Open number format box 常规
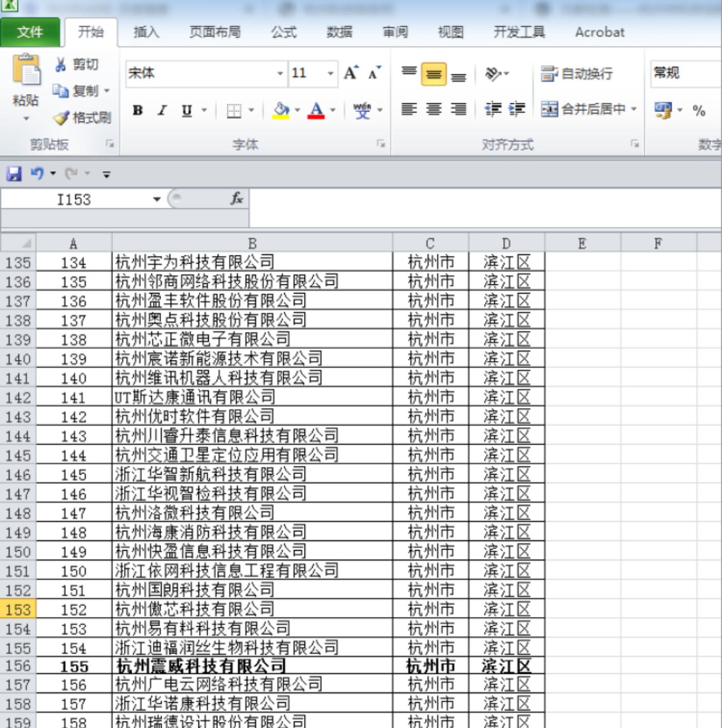The width and height of the screenshot is (722, 728). click(x=685, y=73)
